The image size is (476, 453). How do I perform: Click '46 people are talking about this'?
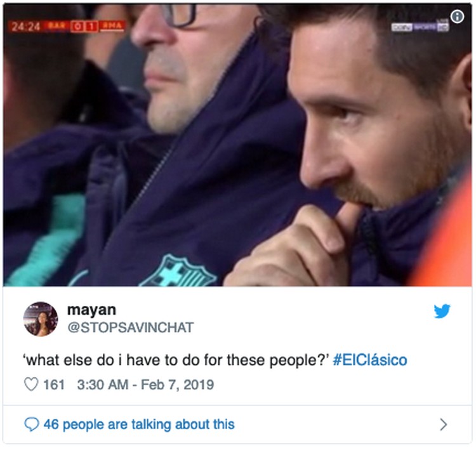click(x=139, y=424)
